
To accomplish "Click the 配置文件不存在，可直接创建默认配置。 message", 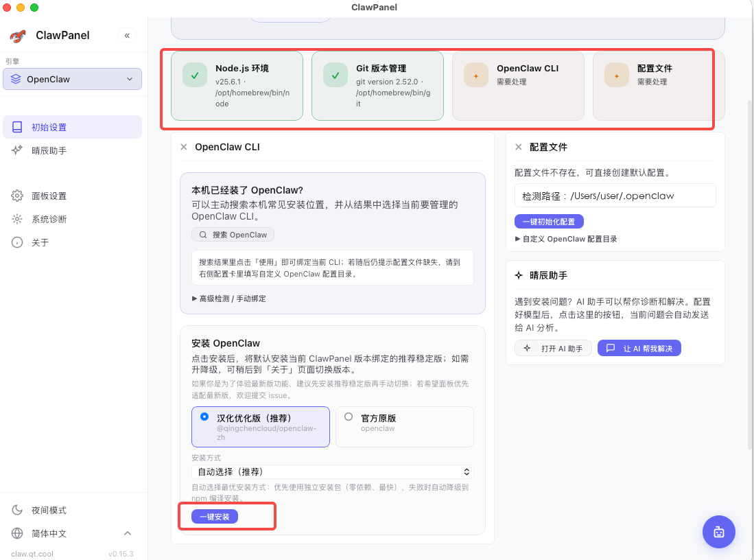I will [593, 173].
